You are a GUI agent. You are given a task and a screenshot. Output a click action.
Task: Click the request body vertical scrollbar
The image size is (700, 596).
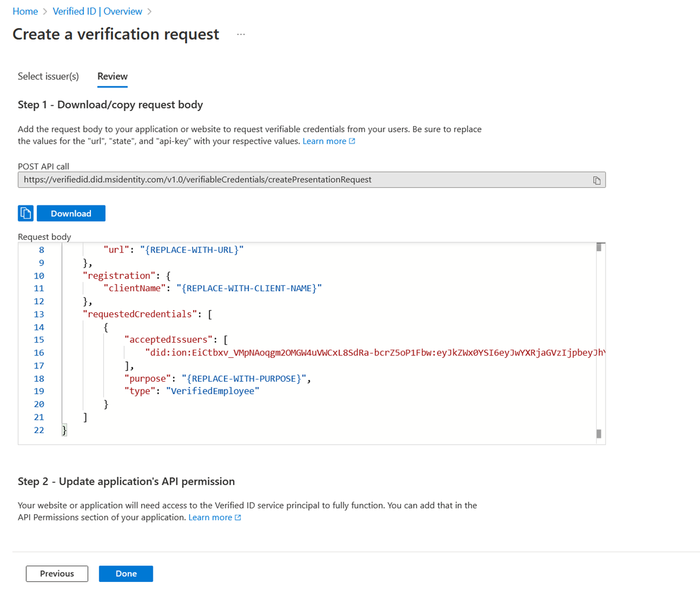(599, 339)
